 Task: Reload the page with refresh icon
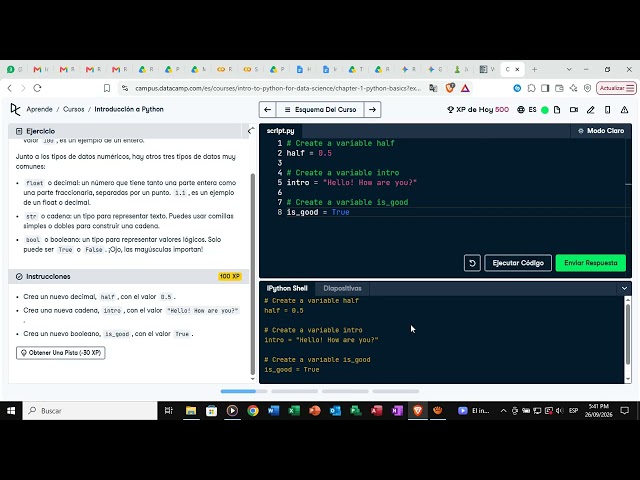coord(38,88)
